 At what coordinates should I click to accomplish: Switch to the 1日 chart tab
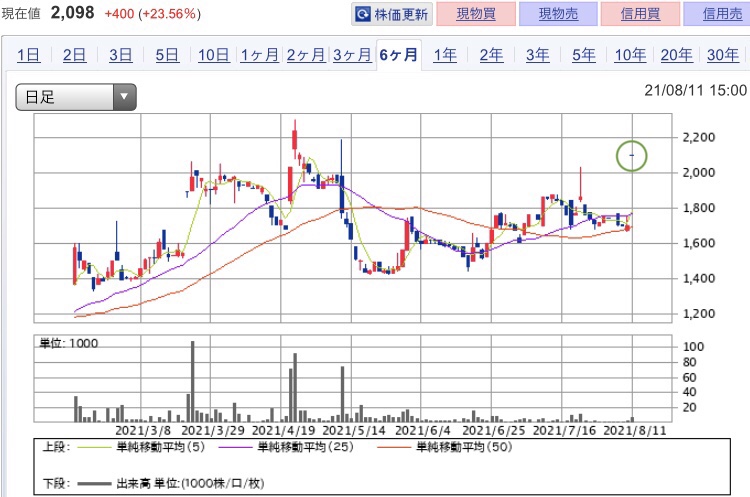[28, 55]
